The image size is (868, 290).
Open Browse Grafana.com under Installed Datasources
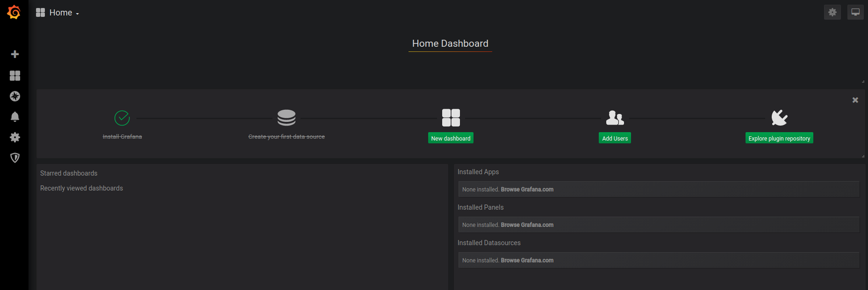[527, 260]
